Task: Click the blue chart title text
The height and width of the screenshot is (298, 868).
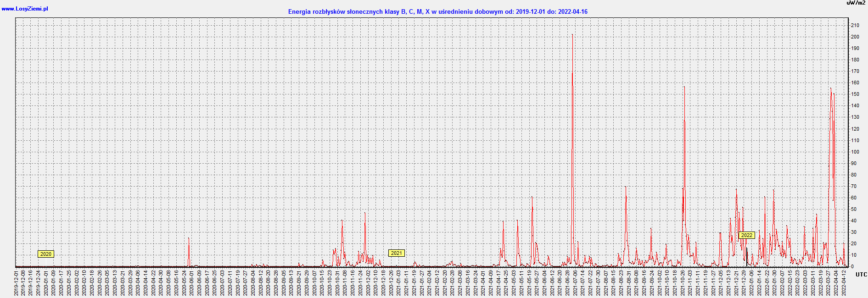Action: coord(437,12)
